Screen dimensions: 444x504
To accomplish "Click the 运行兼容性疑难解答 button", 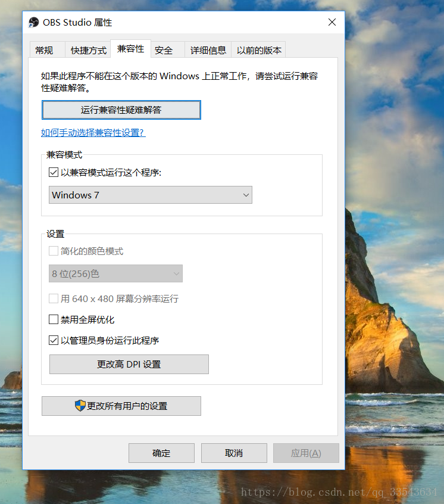I will pyautogui.click(x=121, y=110).
